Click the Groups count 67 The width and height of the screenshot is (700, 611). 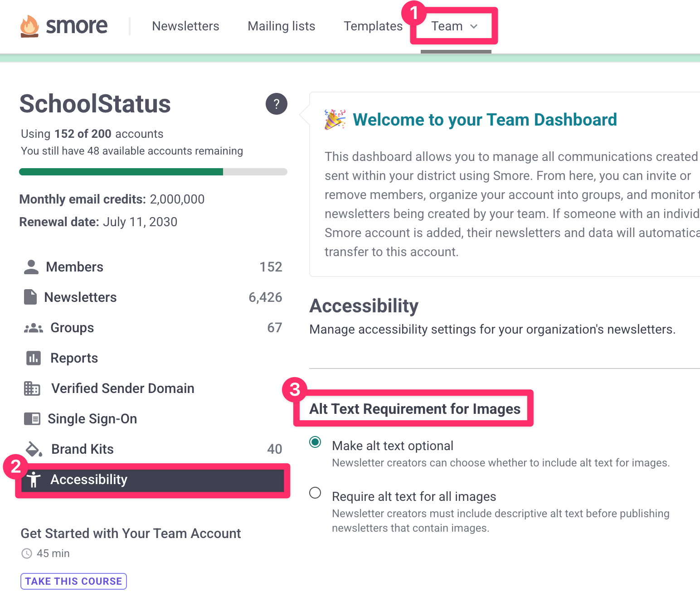tap(275, 328)
